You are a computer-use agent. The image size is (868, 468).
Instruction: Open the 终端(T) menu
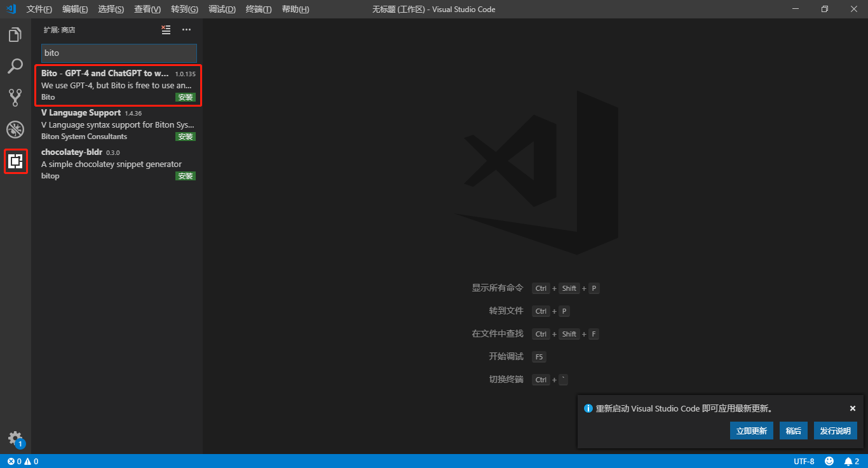click(x=259, y=10)
